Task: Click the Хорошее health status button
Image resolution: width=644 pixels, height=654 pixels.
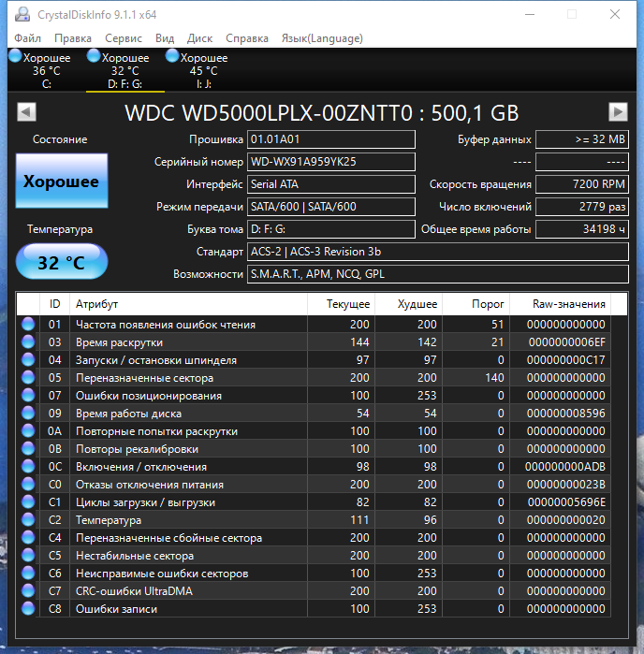Action: [62, 181]
